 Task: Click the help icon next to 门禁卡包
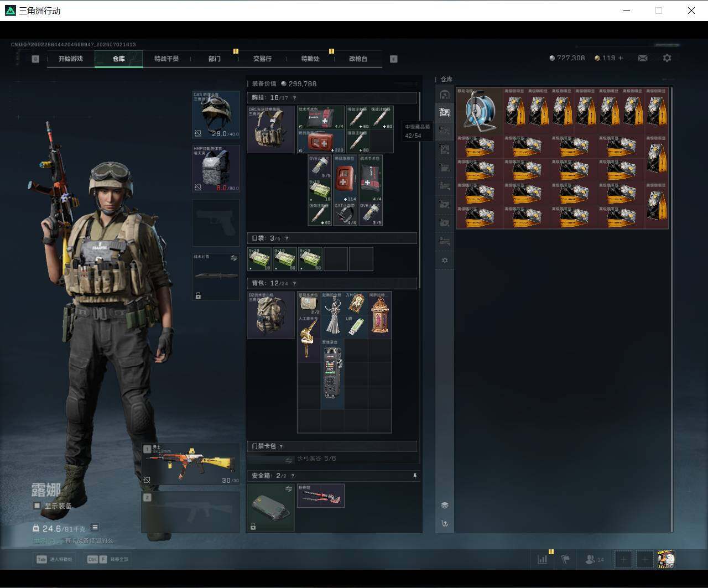(x=281, y=446)
